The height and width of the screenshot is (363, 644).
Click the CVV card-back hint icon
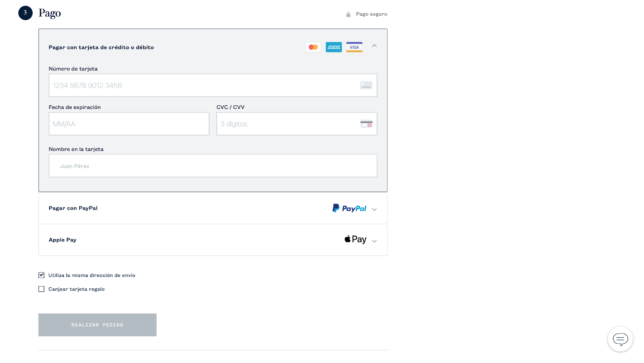(x=366, y=124)
